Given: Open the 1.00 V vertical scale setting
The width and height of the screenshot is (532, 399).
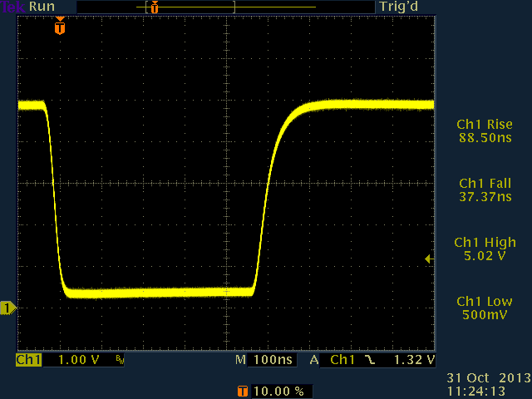Looking at the screenshot, I should 81,361.
